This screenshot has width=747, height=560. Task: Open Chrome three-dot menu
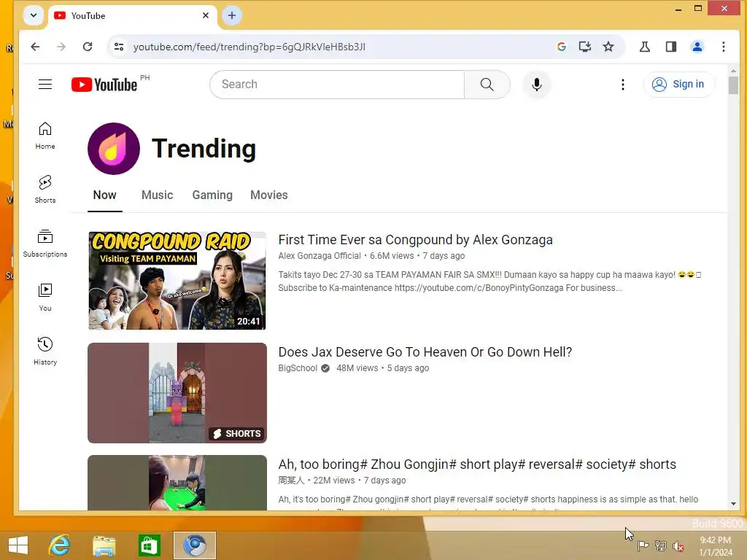pyautogui.click(x=723, y=47)
